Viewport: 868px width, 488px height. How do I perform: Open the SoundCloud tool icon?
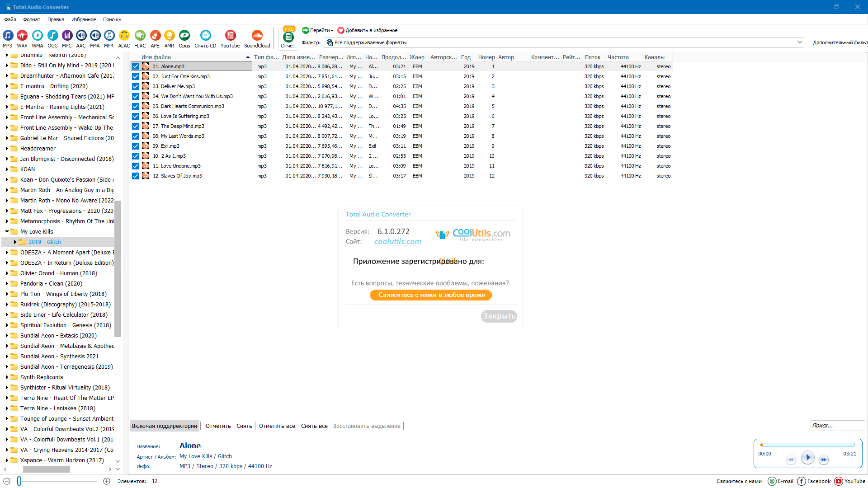pos(257,36)
